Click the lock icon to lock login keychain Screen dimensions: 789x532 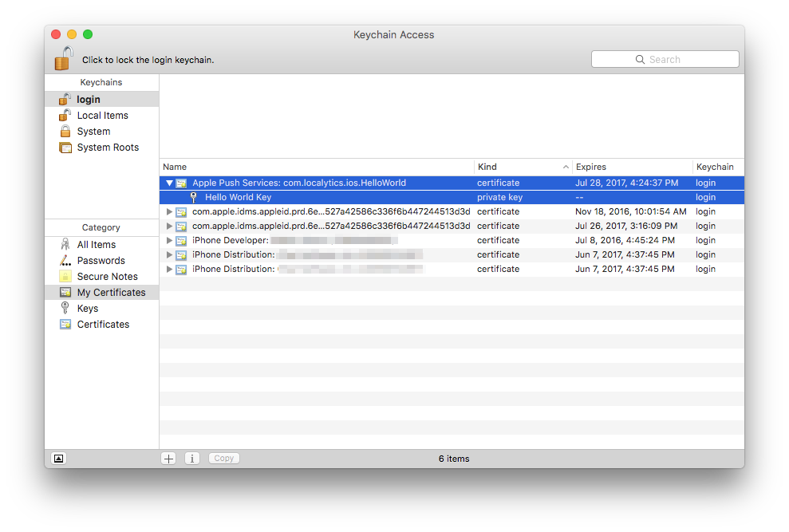tap(61, 58)
